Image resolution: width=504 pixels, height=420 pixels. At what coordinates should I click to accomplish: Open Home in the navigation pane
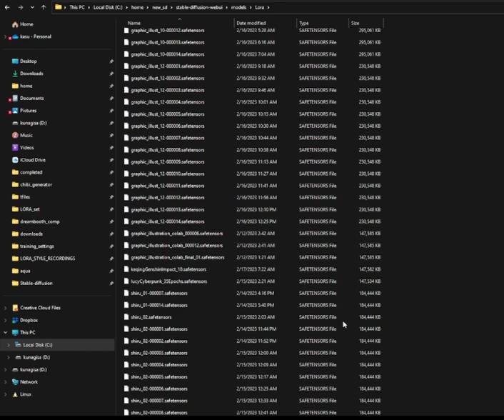point(26,24)
